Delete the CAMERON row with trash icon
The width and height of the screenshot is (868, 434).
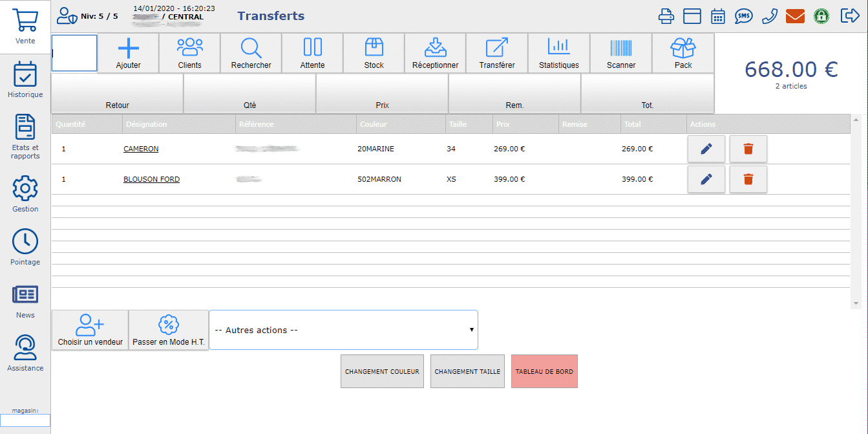click(x=748, y=149)
